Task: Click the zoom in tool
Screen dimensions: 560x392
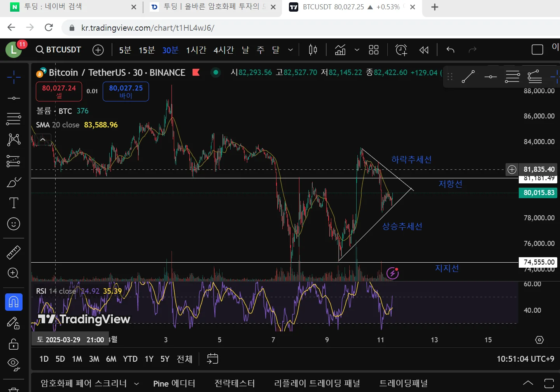Action: (x=14, y=273)
